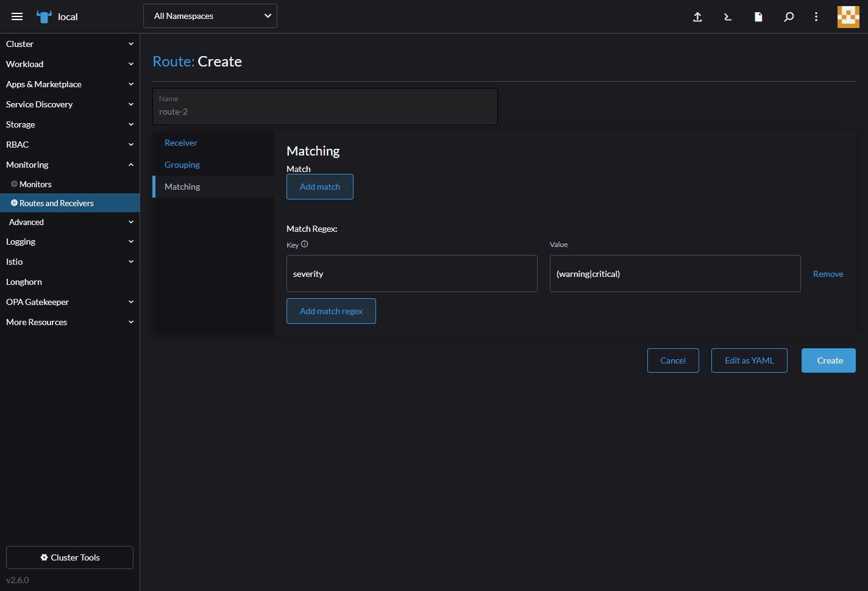
Task: Expand the Service Discovery section
Action: (x=69, y=104)
